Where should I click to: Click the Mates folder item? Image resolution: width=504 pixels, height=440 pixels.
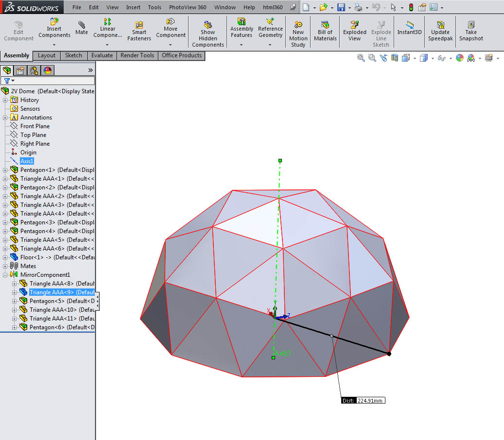pos(28,266)
